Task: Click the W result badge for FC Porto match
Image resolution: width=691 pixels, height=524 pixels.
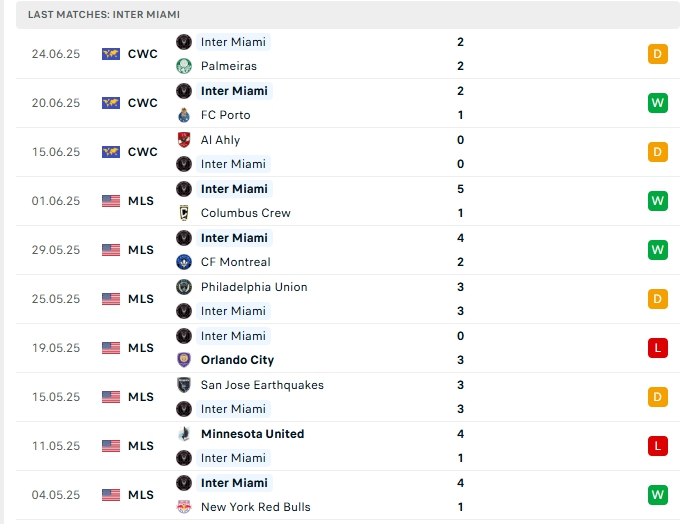Action: (x=657, y=103)
